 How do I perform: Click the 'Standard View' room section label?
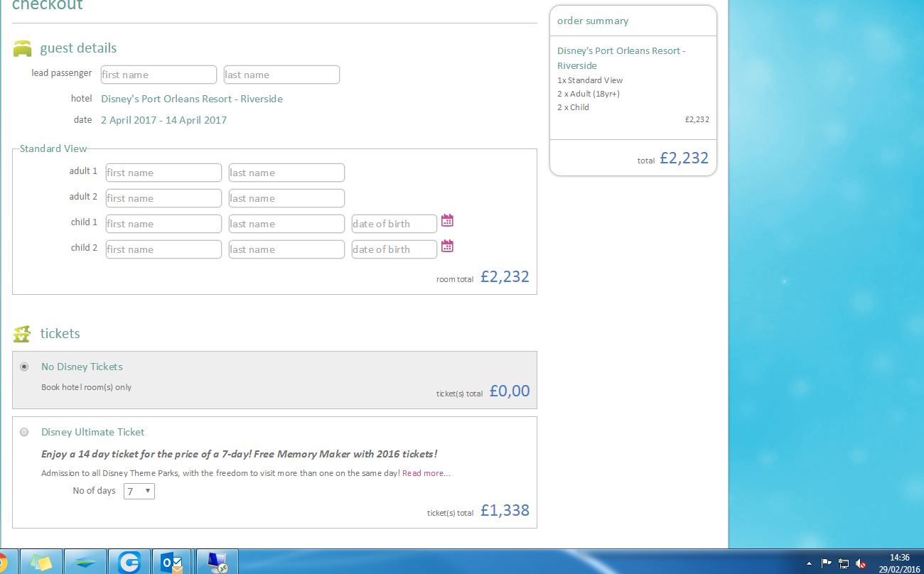pyautogui.click(x=53, y=148)
